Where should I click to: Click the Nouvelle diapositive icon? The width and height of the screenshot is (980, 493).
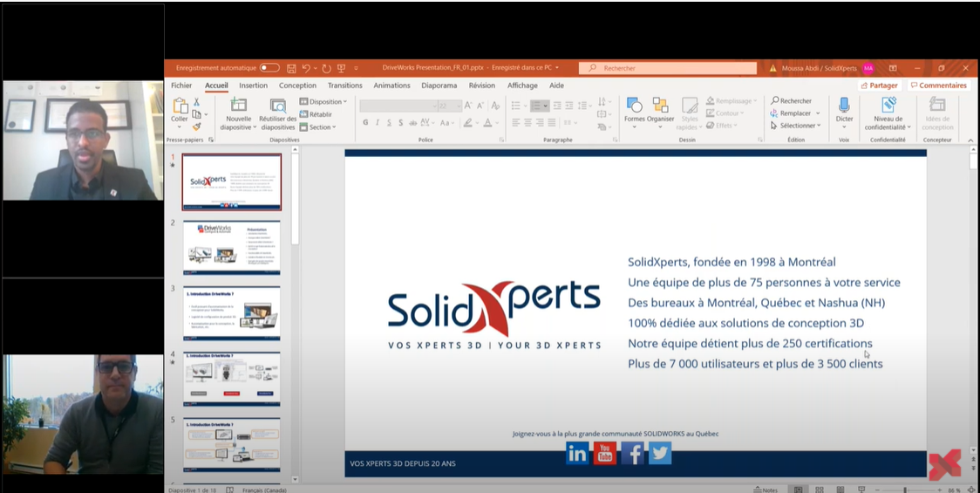coord(239,106)
